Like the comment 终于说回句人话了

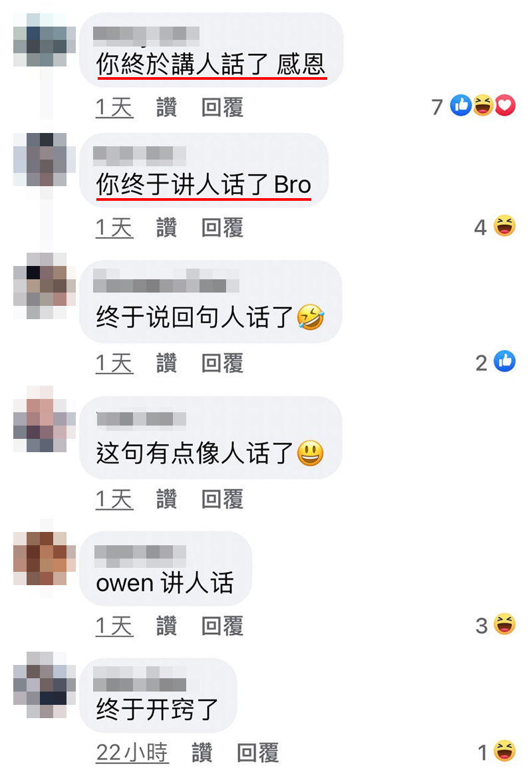[167, 363]
